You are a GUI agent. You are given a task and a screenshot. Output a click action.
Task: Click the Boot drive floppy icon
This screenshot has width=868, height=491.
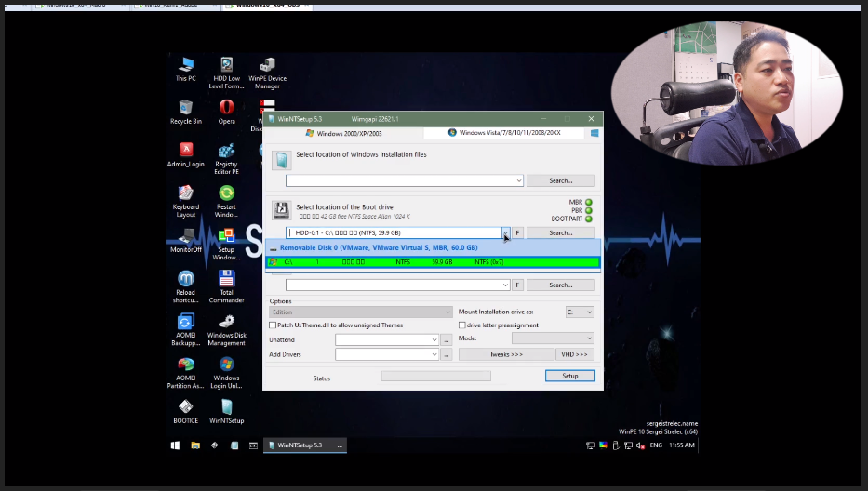(281, 210)
